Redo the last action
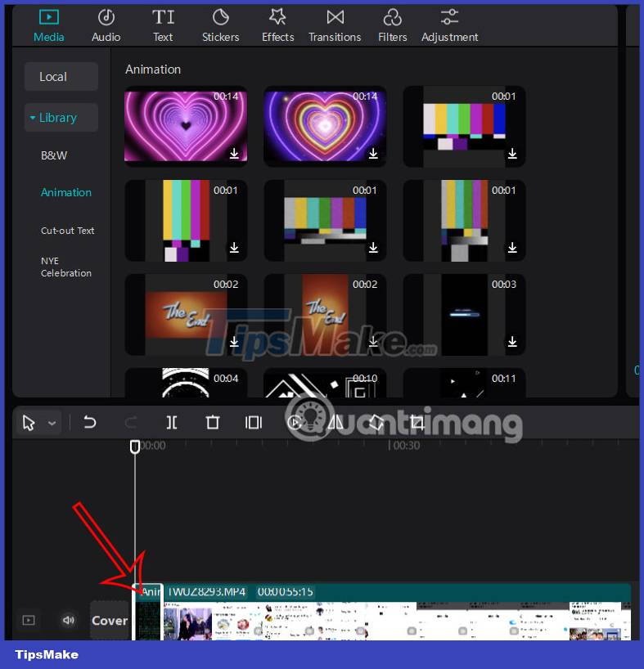Viewport: 644px width, 669px height. point(131,422)
